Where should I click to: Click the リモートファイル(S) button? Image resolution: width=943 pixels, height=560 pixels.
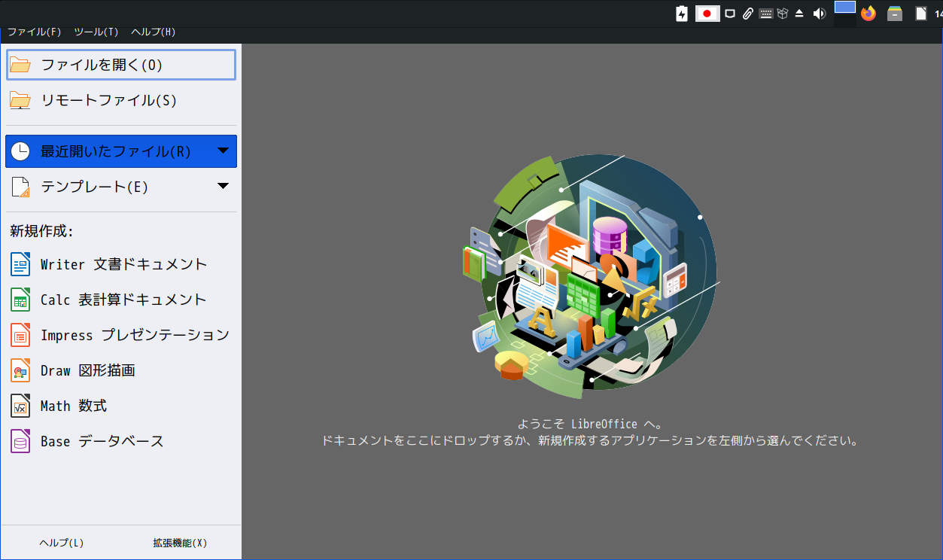coord(121,100)
